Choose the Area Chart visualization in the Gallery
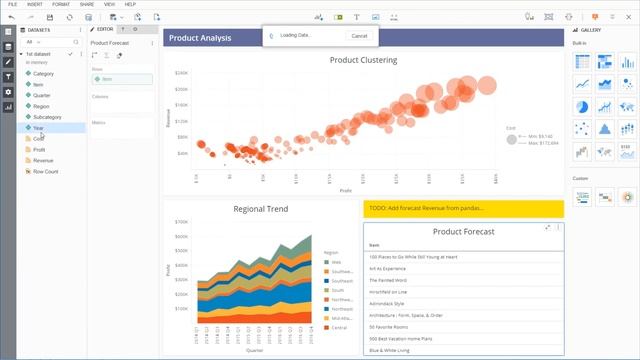640x360 pixels. point(604,84)
